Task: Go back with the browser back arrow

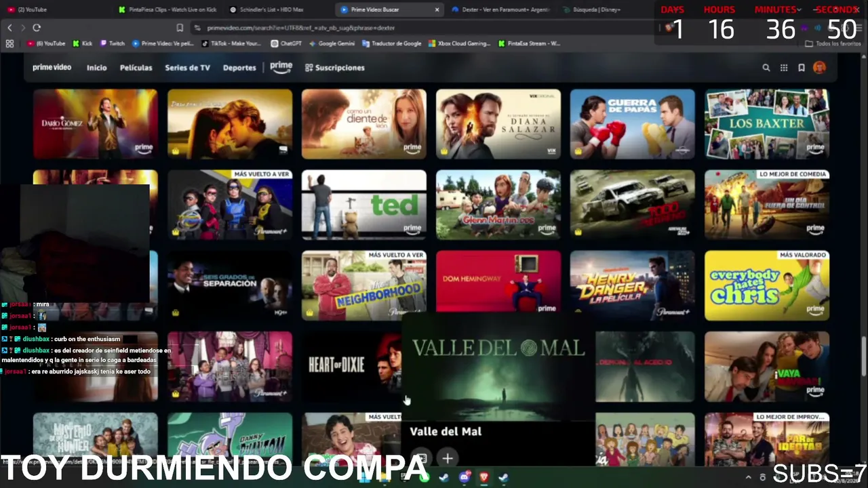Action: pos(9,28)
